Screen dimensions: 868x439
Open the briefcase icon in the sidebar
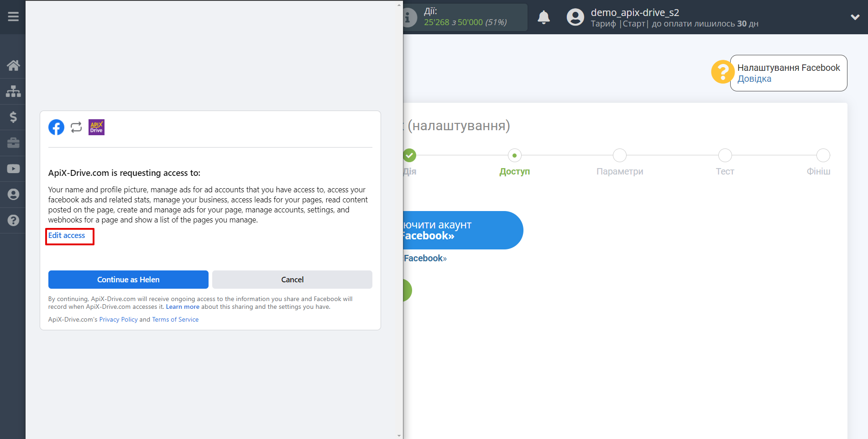point(13,143)
